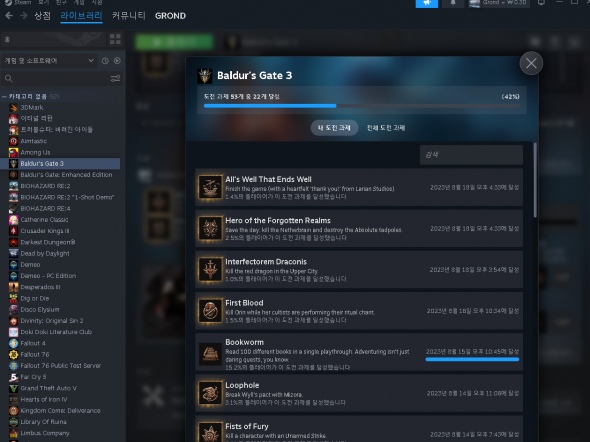
Task: Select Fallout 76 Public Test Server
Action: pyautogui.click(x=60, y=366)
